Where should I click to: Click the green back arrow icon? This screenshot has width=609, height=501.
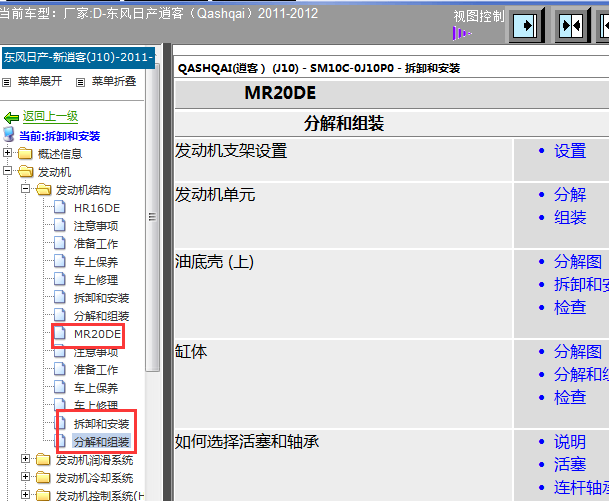tap(11, 117)
